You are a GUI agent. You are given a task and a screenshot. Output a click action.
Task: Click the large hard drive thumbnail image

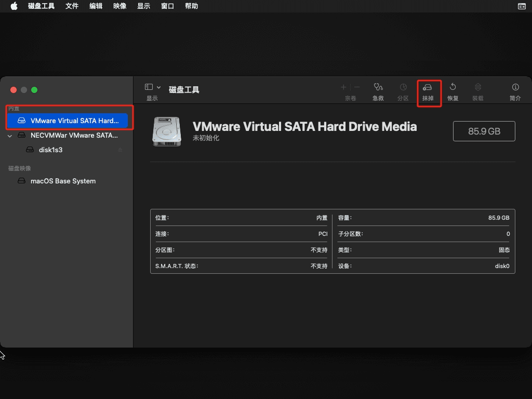point(167,131)
